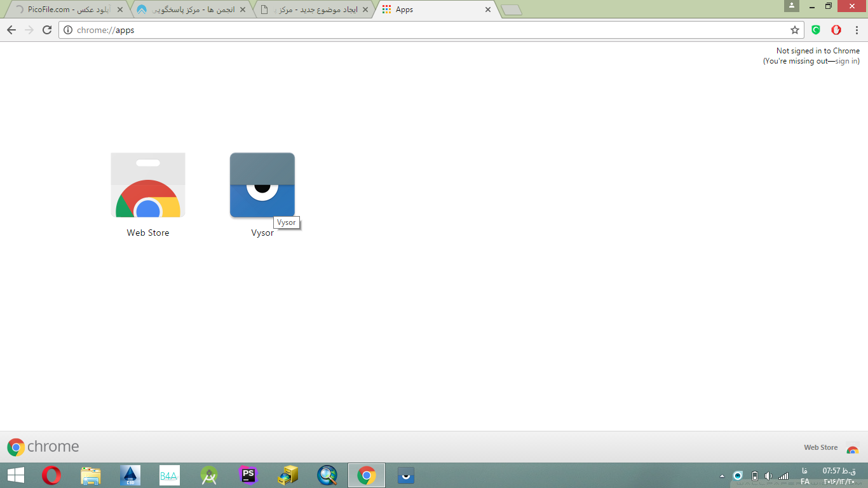
Task: Expand hidden system tray icons
Action: [722, 476]
